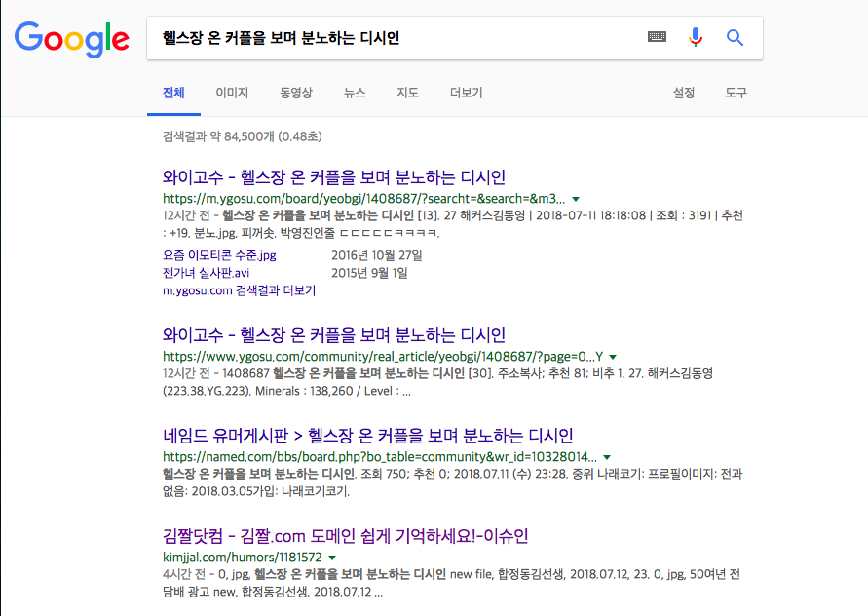868x616 pixels.
Task: Open second 와이고수 result from www.ygosu.com
Action: tap(334, 335)
